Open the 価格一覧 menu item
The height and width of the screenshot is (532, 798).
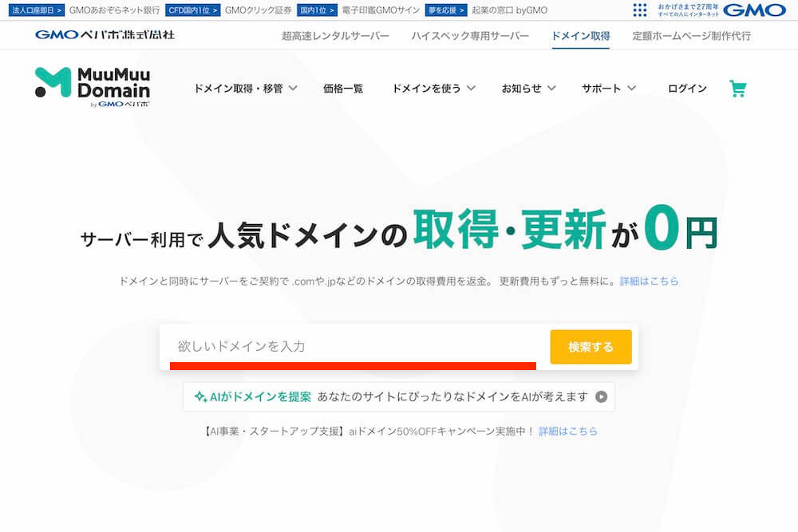coord(343,89)
